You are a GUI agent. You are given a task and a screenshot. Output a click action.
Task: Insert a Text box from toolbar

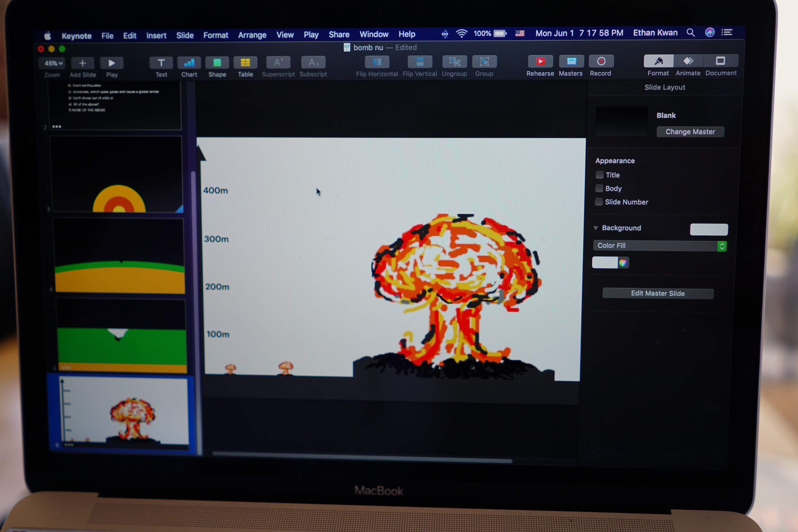(x=161, y=63)
